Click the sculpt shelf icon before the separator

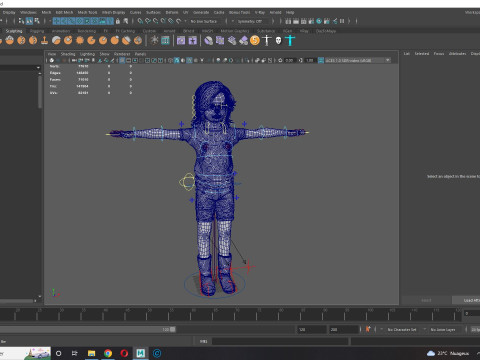(x=138, y=41)
